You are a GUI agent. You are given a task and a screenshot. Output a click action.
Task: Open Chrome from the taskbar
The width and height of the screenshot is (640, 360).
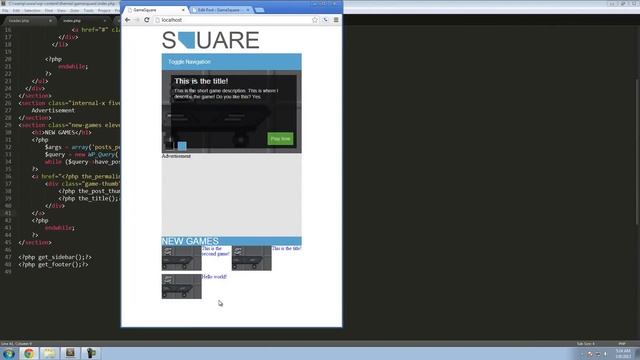pos(29,353)
